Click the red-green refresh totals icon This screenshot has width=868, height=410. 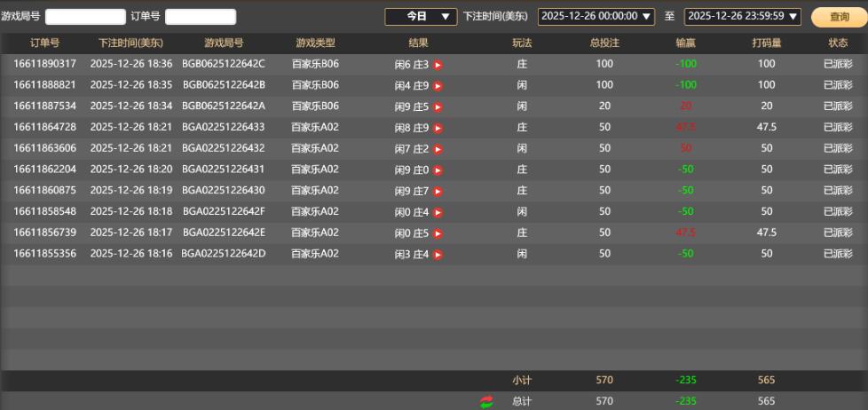tap(486, 402)
